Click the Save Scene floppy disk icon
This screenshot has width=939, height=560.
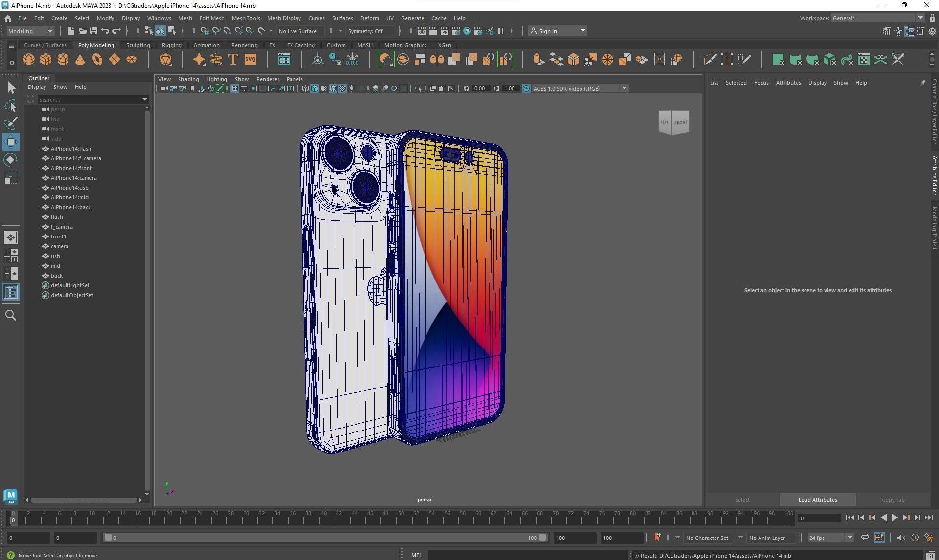[x=93, y=31]
